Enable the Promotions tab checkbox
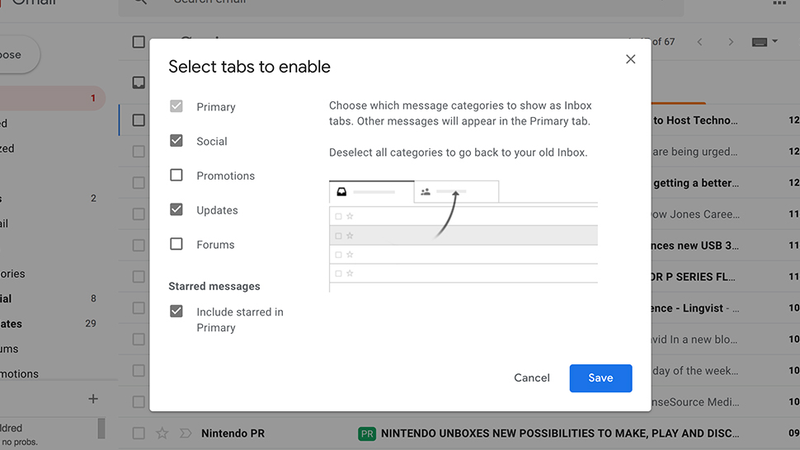This screenshot has height=450, width=800. point(176,175)
